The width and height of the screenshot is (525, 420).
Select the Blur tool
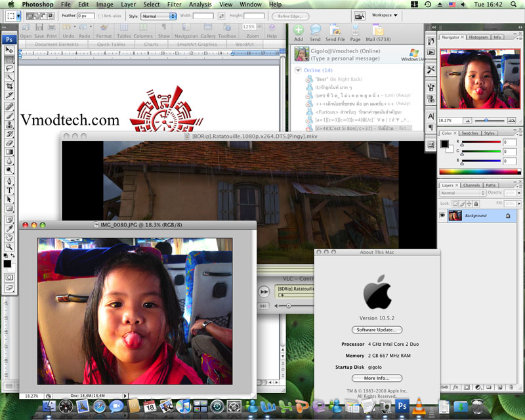click(x=9, y=161)
